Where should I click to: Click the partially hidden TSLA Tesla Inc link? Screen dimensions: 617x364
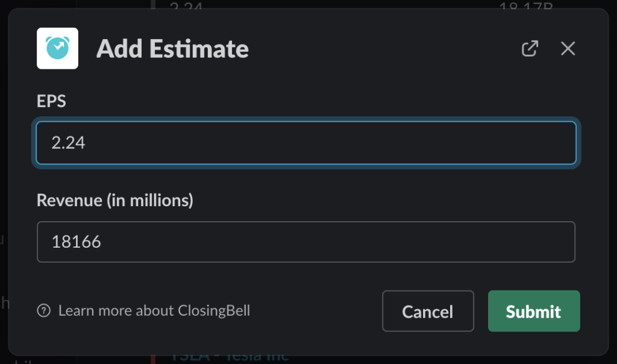click(230, 357)
